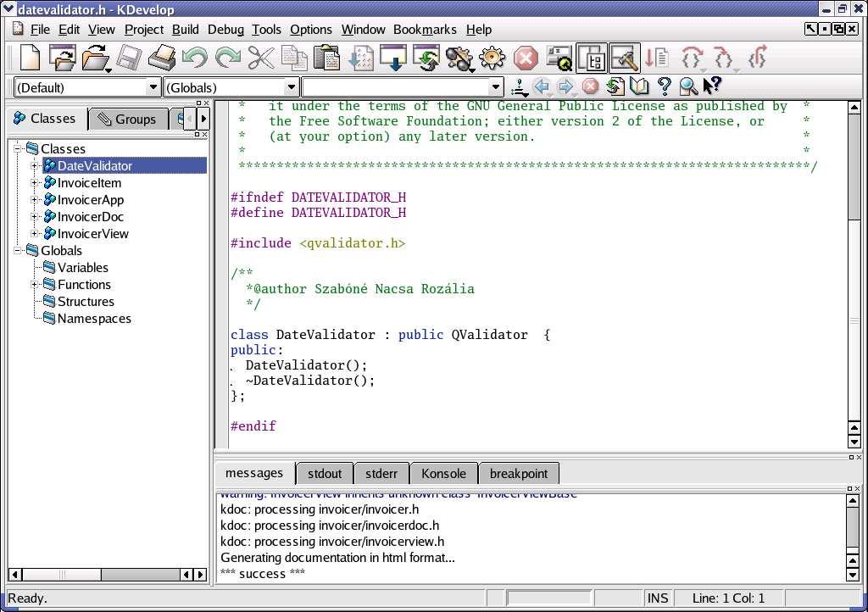Screen dimensions: 868x612
Task: Click the open project toolbar icon
Action: pos(62,58)
